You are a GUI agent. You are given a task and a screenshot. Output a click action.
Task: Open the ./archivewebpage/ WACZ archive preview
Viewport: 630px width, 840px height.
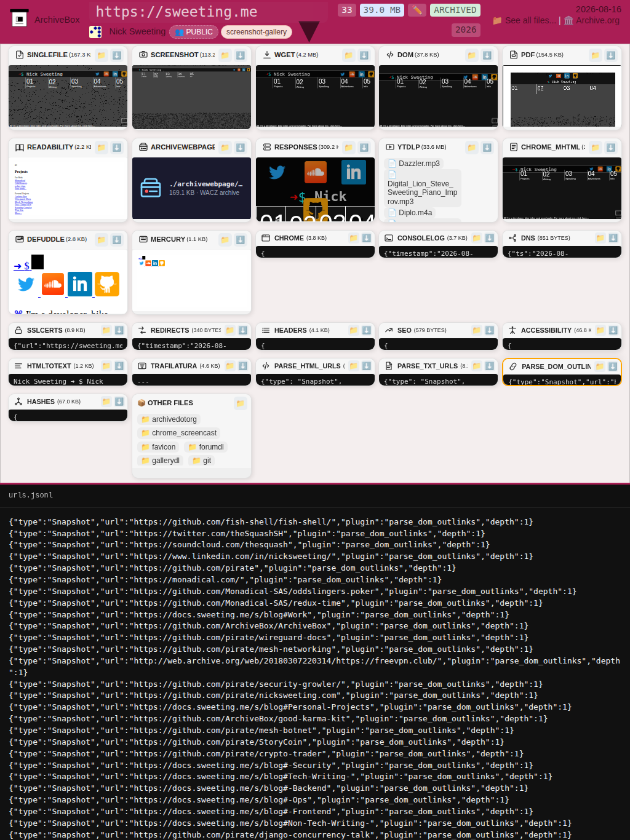191,188
